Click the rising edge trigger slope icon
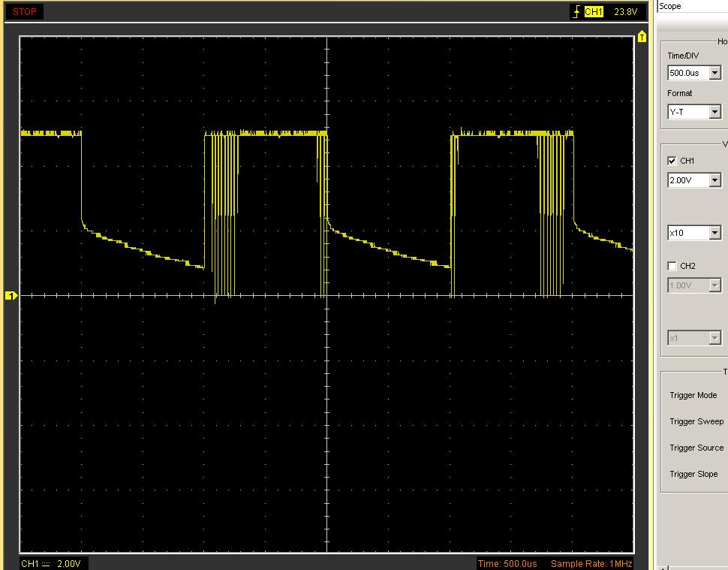The height and width of the screenshot is (570, 728). coord(576,12)
